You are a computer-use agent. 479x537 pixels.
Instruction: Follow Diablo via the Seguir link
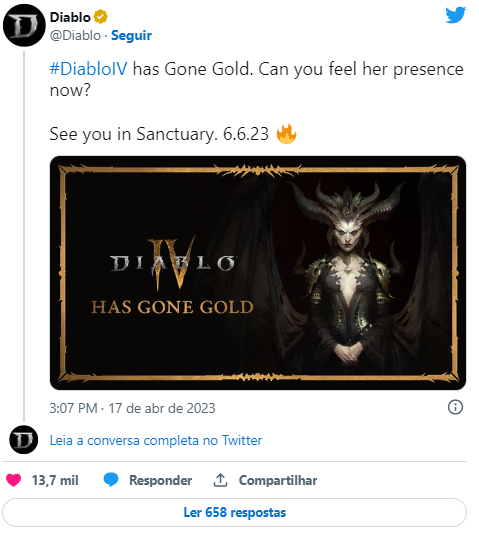coord(131,35)
